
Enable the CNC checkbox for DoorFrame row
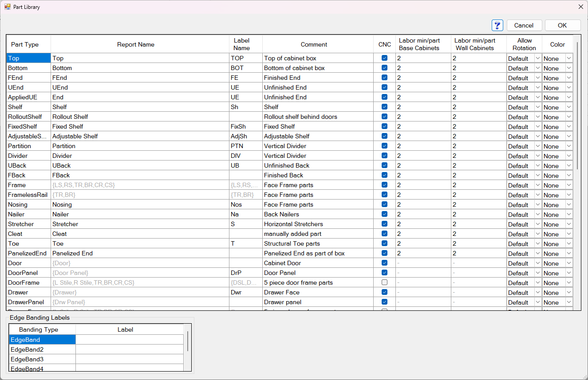[x=384, y=282]
